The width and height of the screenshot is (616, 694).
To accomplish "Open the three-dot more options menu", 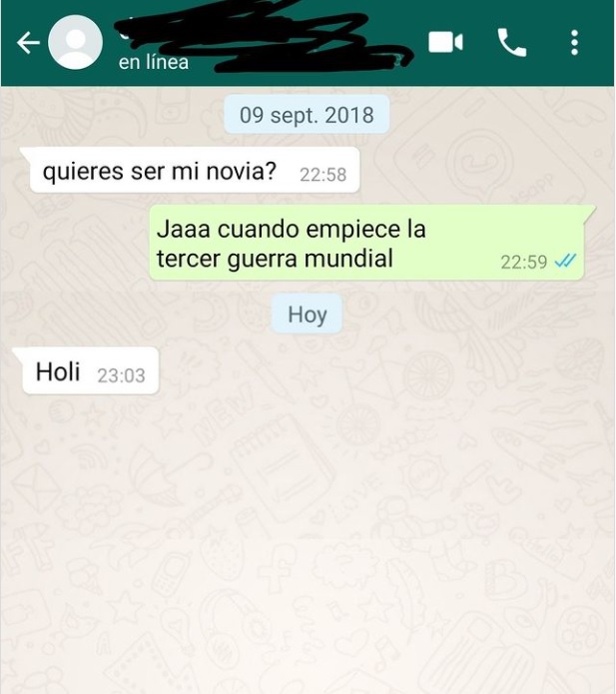I will pyautogui.click(x=574, y=43).
